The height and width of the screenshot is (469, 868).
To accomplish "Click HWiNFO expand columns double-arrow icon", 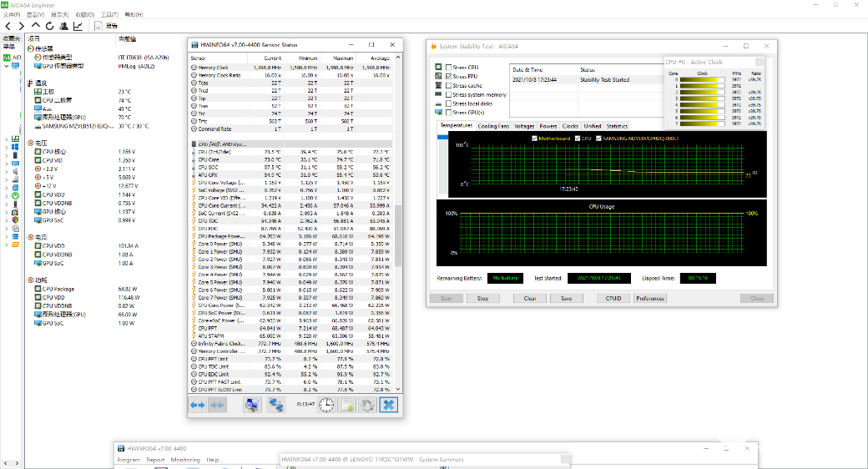I will click(x=198, y=405).
